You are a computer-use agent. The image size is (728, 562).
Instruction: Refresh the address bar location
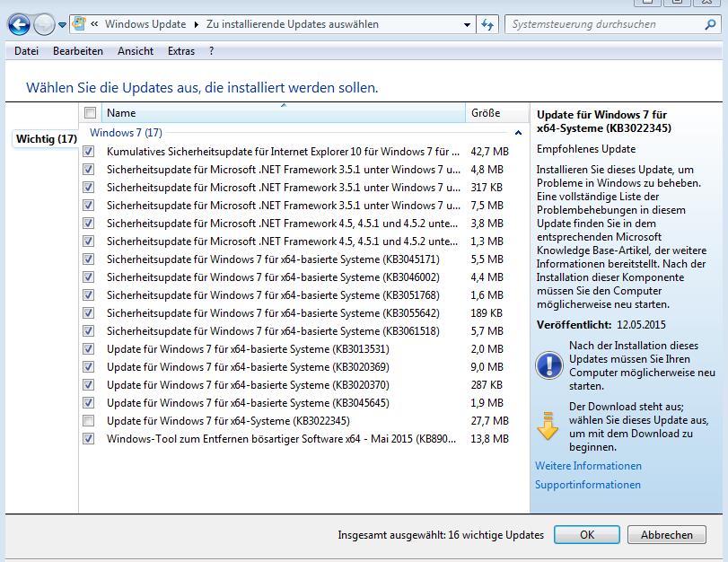click(487, 24)
